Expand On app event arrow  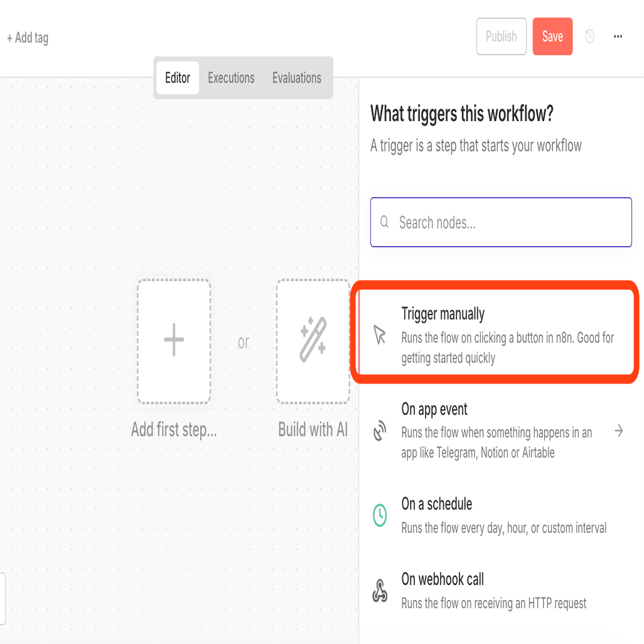619,431
